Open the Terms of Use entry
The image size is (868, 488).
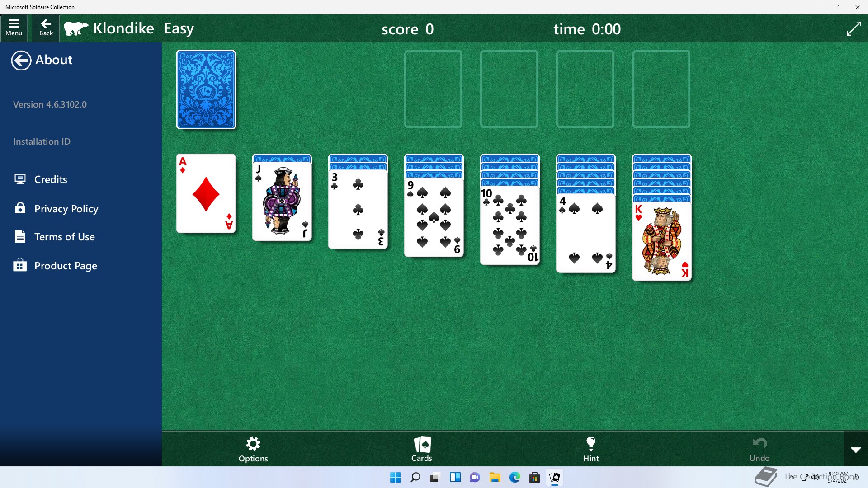65,237
